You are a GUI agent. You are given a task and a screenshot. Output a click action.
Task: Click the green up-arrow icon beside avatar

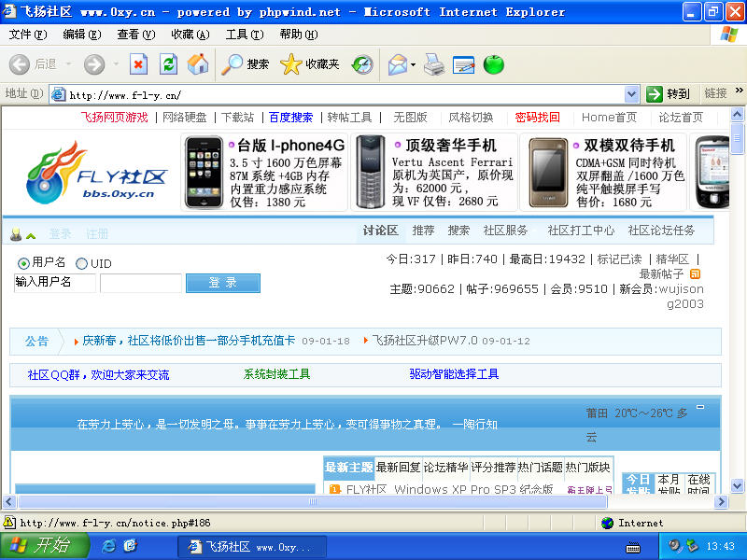point(31,236)
